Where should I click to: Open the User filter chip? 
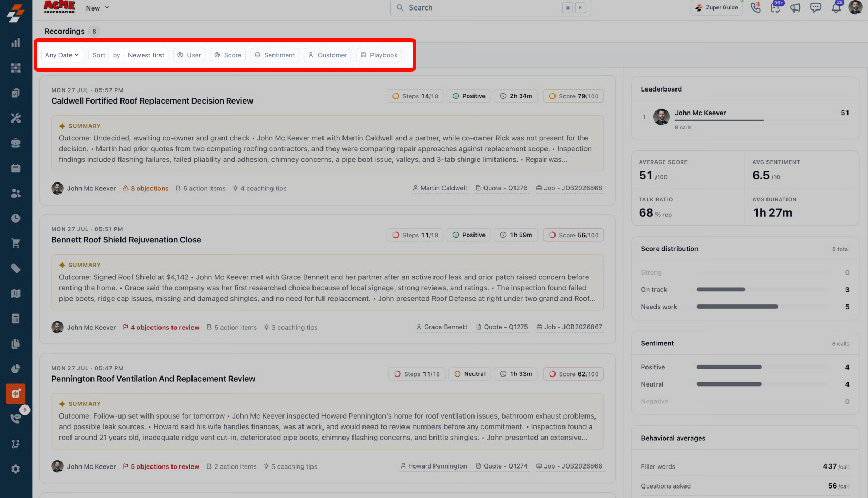click(189, 55)
